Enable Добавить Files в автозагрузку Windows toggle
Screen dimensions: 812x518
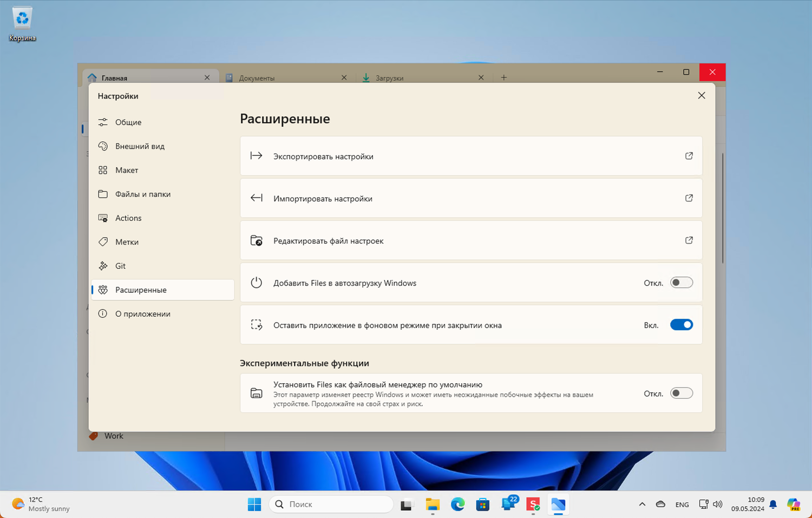coord(682,283)
